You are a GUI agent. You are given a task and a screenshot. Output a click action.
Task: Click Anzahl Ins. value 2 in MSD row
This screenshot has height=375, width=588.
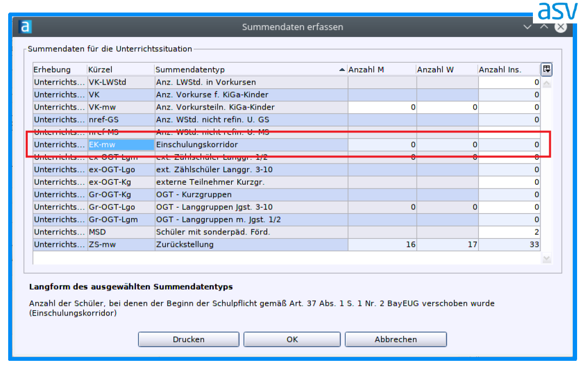(509, 232)
